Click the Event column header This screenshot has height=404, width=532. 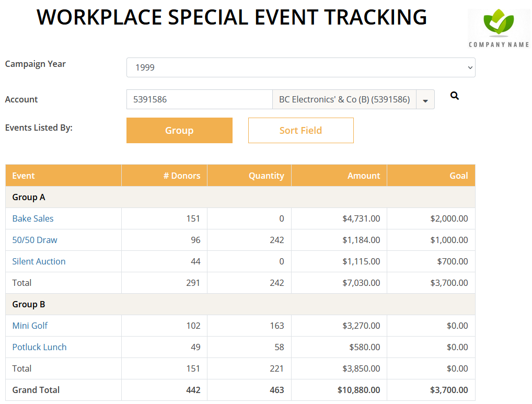(x=24, y=176)
